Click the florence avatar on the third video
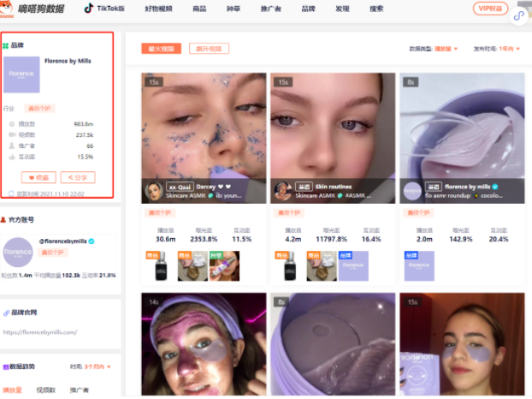 [412, 191]
